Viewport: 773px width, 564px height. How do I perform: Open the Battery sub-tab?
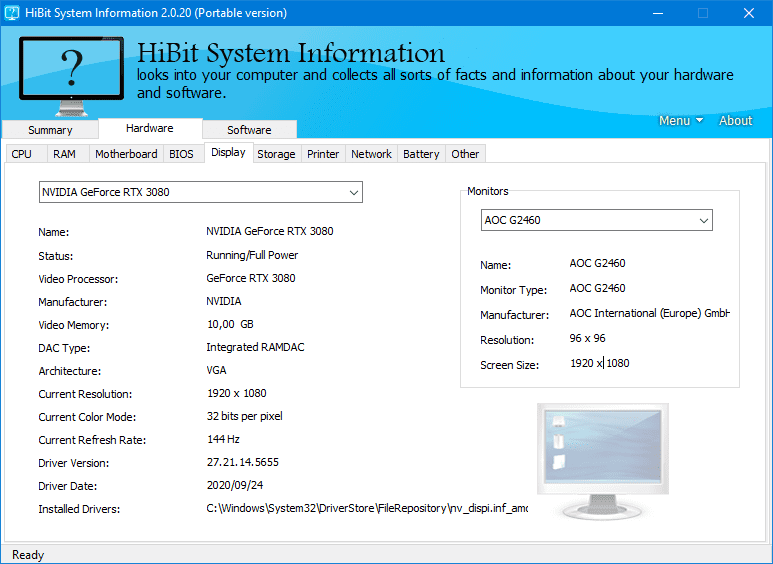[421, 154]
